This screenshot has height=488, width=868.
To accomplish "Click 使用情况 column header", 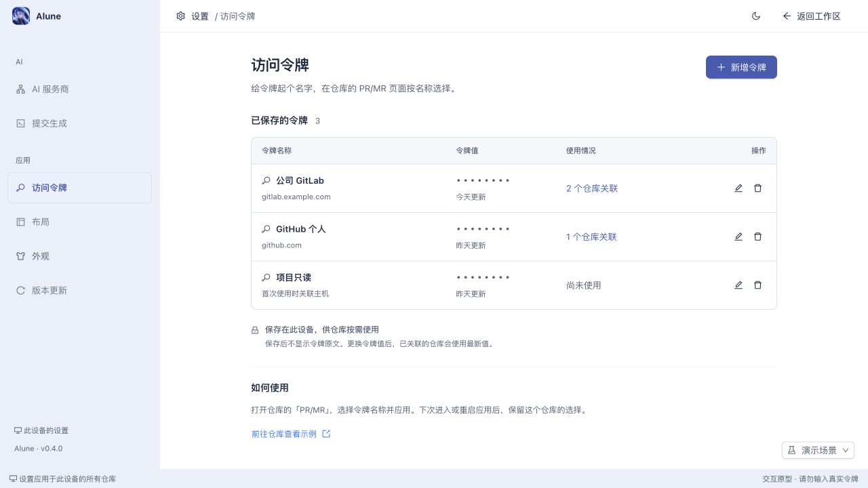I will (x=581, y=150).
